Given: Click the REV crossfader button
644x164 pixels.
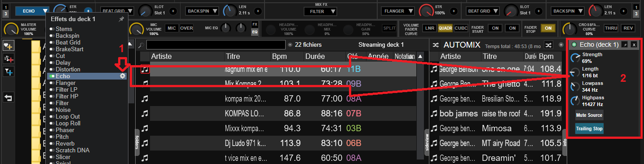Looking at the screenshot, I should pos(628,28).
